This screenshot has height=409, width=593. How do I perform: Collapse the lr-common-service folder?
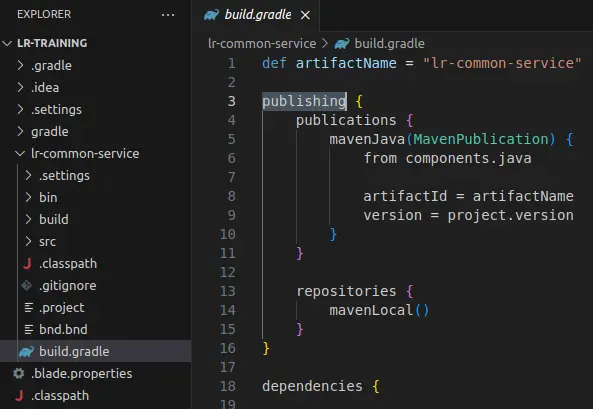pos(20,153)
